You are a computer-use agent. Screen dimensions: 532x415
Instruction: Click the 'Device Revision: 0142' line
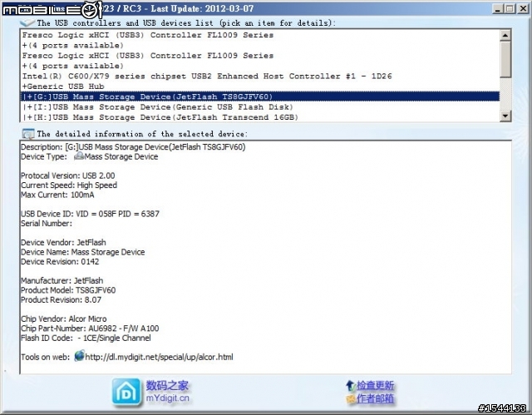point(60,262)
